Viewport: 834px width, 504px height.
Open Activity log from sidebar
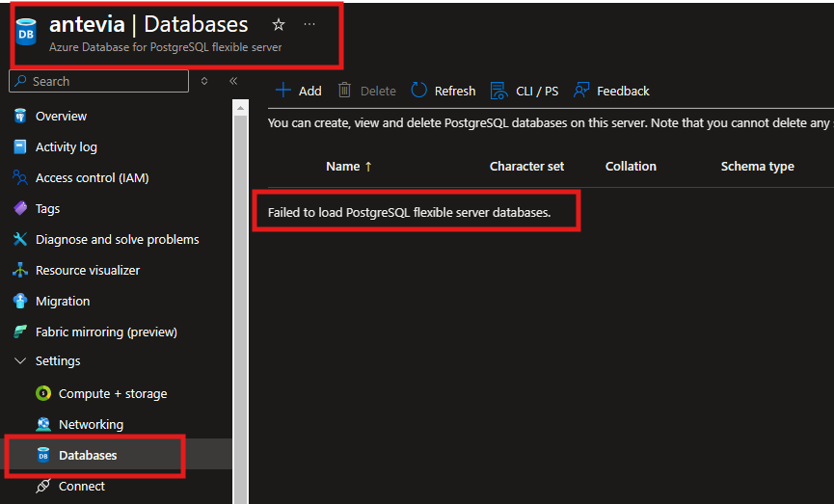[x=67, y=146]
